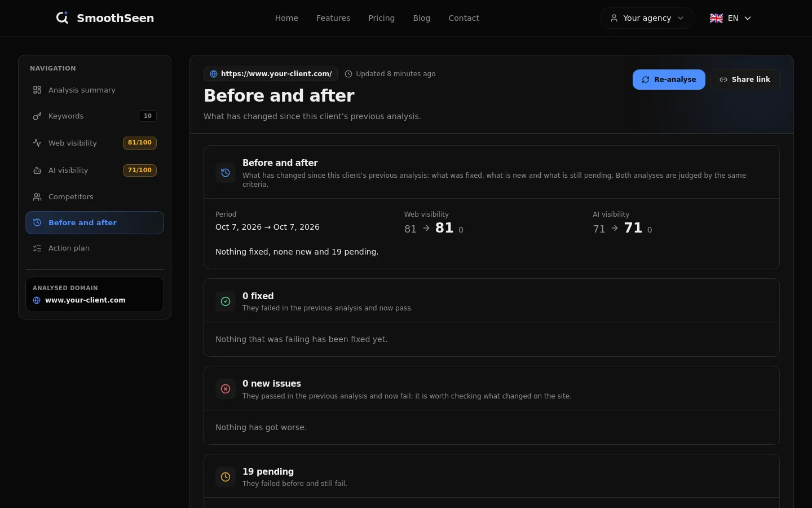Select Analysis summary in the navigation

point(95,90)
